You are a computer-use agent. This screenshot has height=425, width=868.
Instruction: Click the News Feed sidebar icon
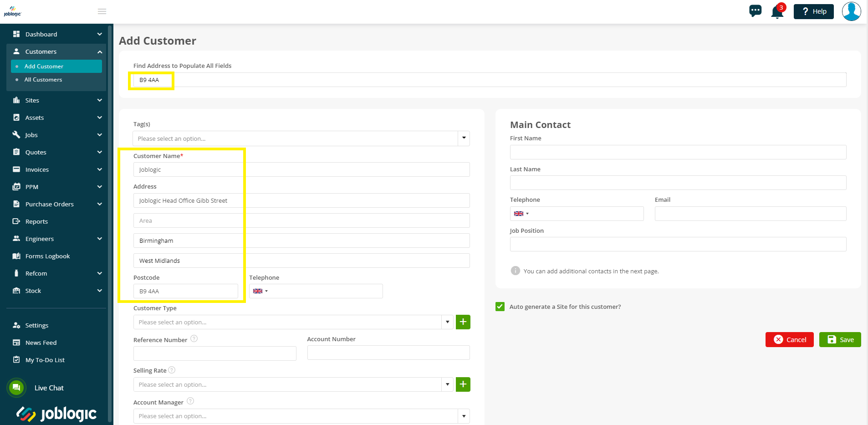point(16,343)
